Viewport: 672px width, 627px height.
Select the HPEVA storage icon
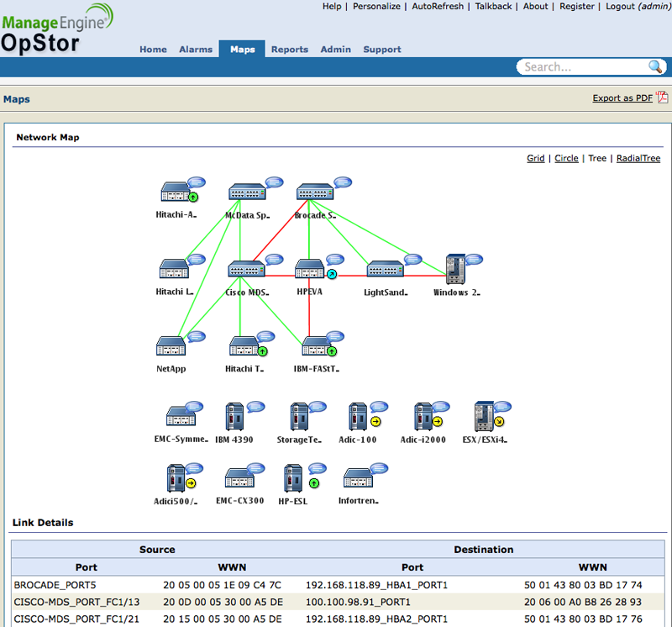309,268
